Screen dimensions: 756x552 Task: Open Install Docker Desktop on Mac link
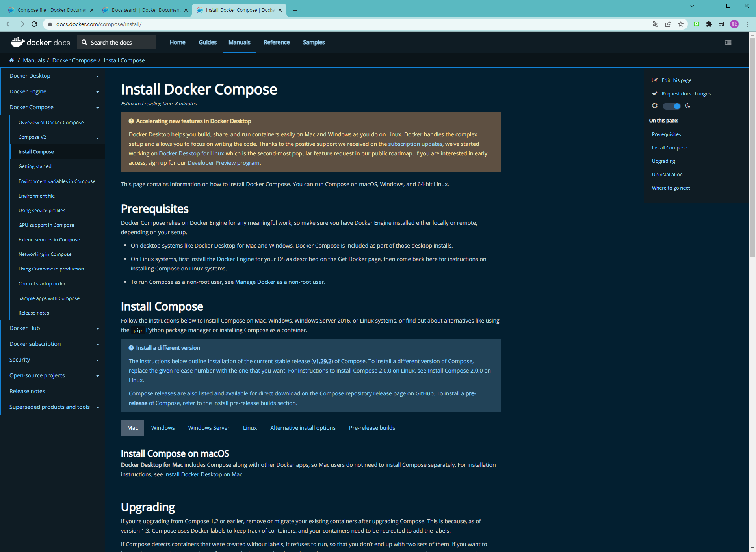(x=203, y=474)
